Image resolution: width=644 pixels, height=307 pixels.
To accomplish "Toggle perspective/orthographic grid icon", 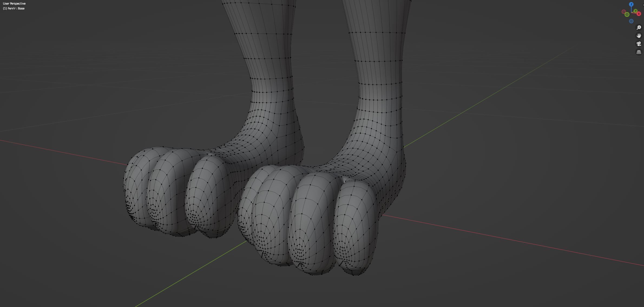I will pyautogui.click(x=639, y=52).
